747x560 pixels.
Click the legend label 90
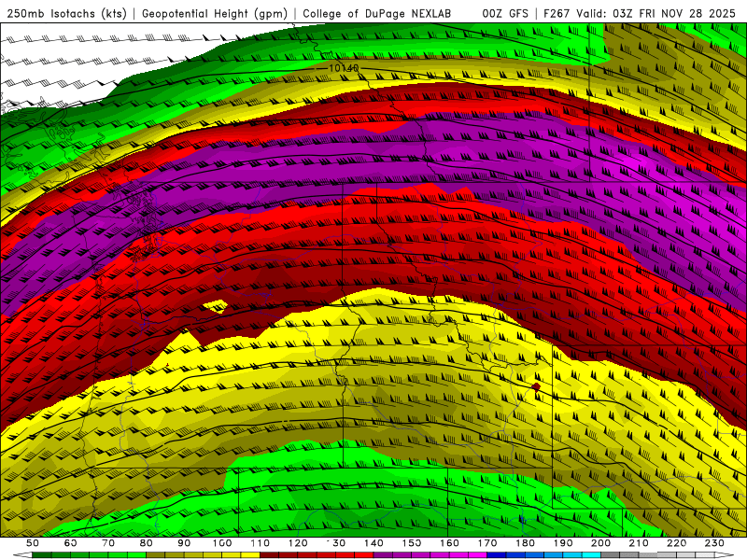(x=184, y=543)
